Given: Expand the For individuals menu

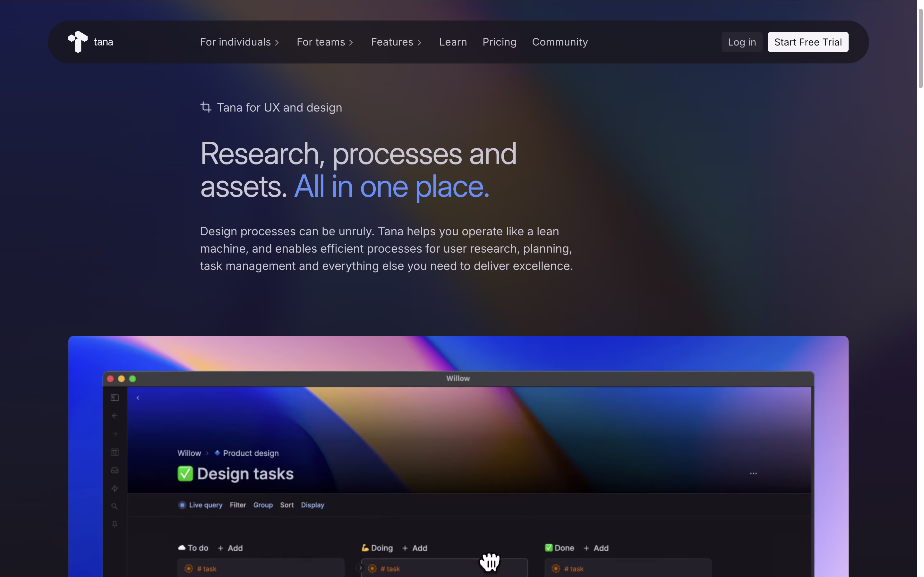Looking at the screenshot, I should click(239, 42).
